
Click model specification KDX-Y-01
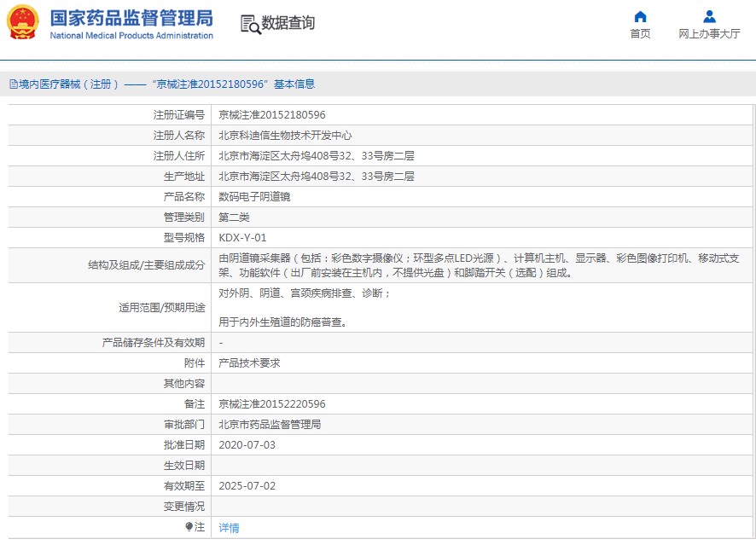pyautogui.click(x=242, y=238)
